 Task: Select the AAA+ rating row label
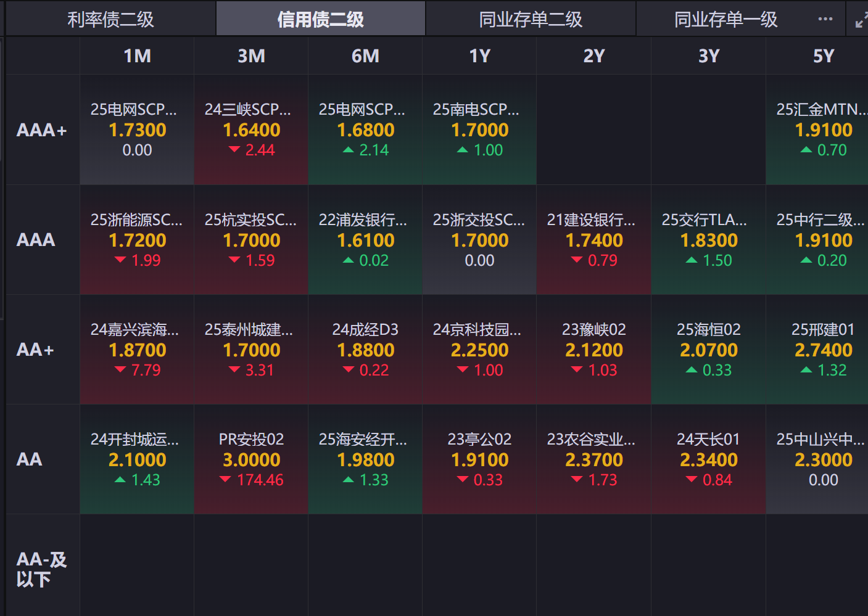point(43,130)
